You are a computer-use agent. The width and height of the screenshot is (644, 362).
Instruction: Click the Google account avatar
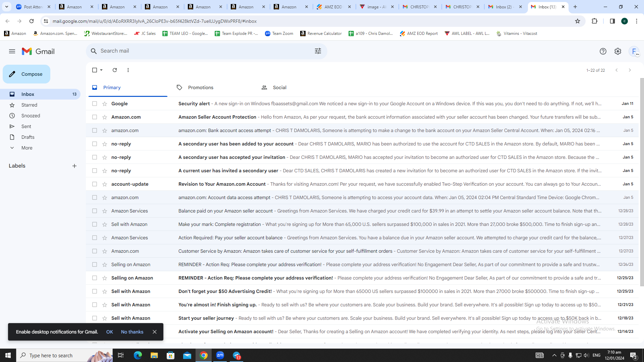634,51
